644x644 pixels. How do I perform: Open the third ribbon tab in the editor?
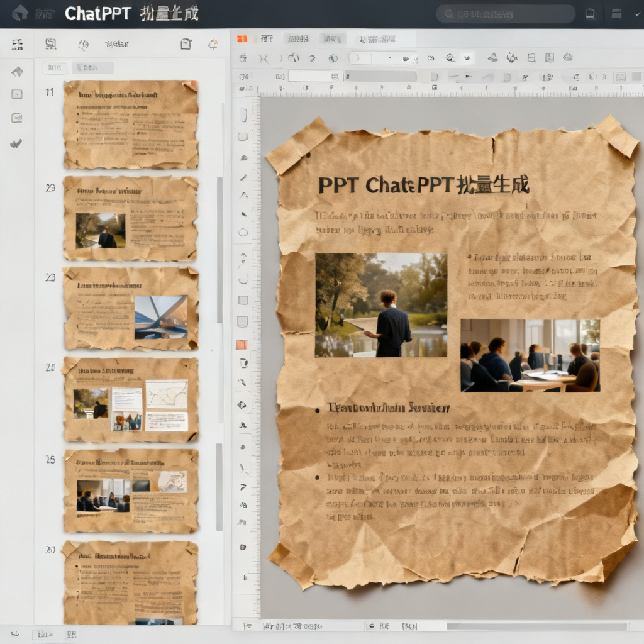click(332, 39)
